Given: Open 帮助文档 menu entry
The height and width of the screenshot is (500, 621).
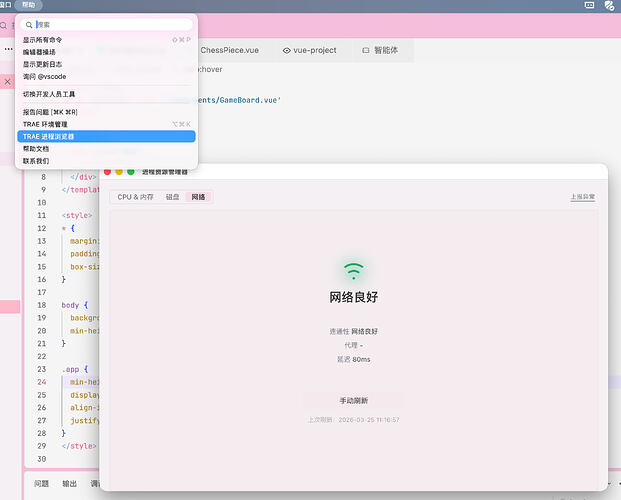Looking at the screenshot, I should tap(106, 149).
